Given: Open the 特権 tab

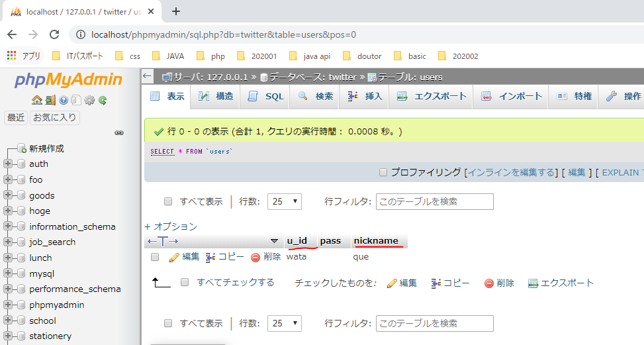Looking at the screenshot, I should 575,97.
